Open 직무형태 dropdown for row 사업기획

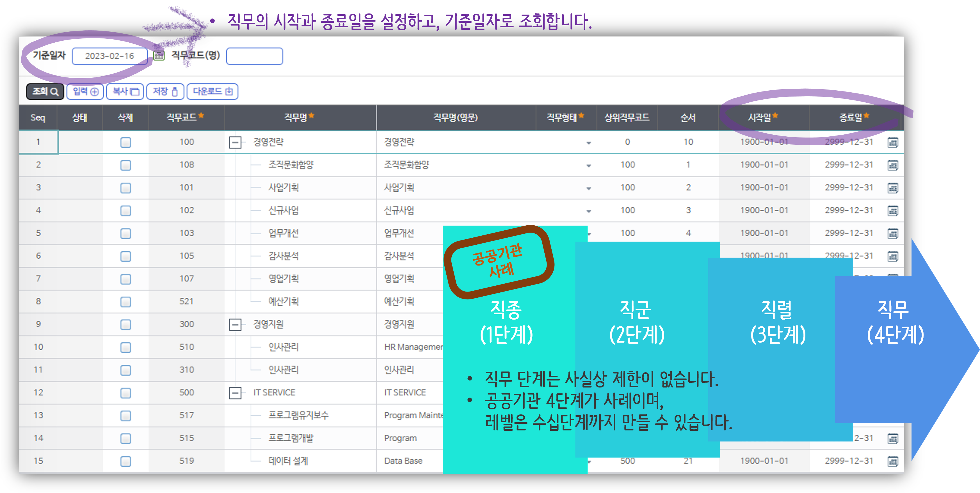click(x=588, y=188)
